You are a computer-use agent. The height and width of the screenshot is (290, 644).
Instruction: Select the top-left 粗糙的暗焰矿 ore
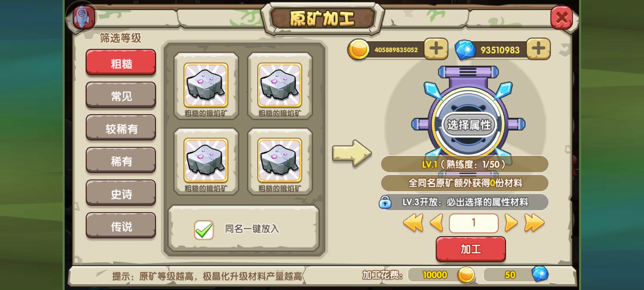click(206, 85)
